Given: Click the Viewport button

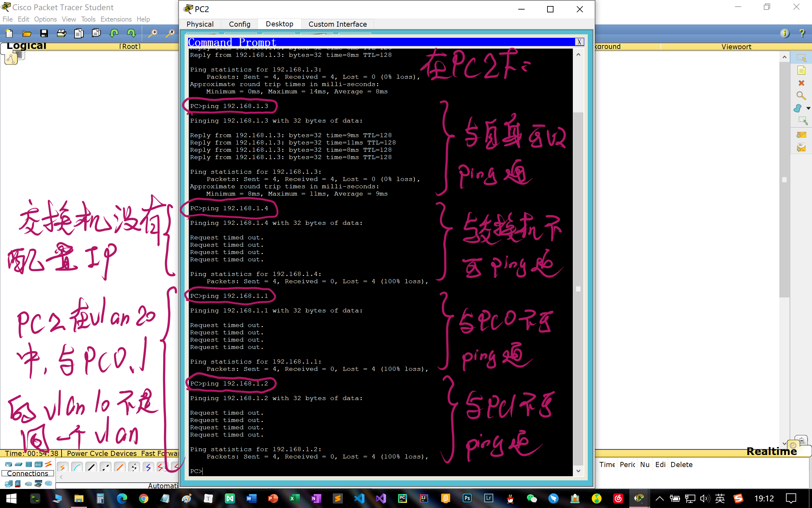Looking at the screenshot, I should click(x=736, y=46).
